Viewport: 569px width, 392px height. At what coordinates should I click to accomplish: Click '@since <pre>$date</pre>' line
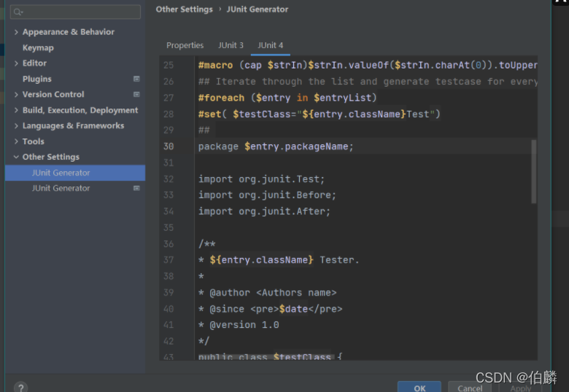tap(271, 309)
